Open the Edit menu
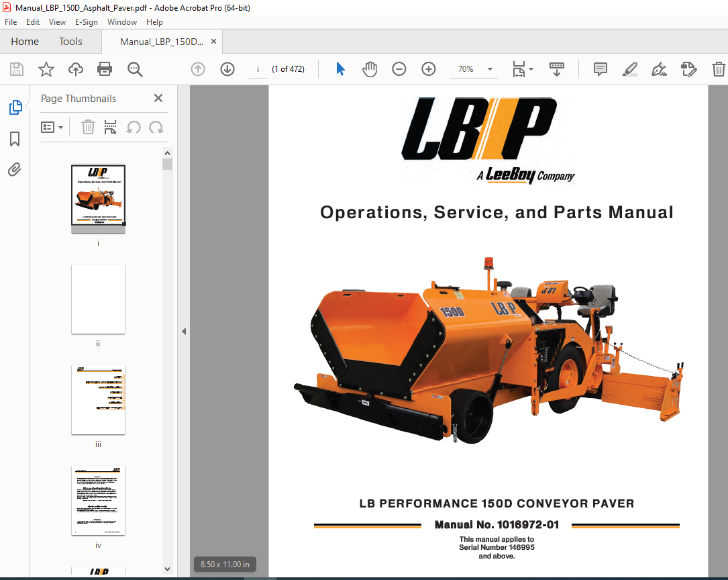 32,22
